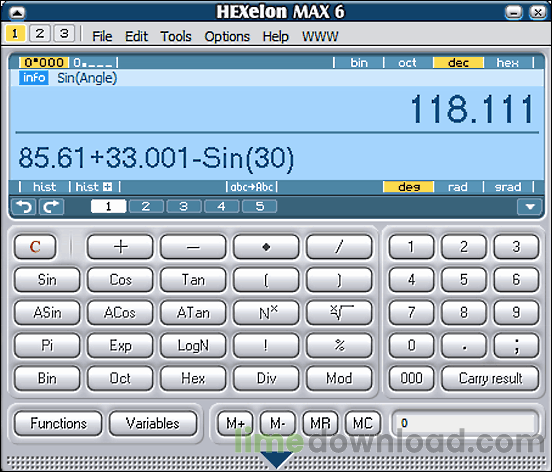Switch to grad angle mode
The height and width of the screenshot is (472, 552).
click(508, 187)
